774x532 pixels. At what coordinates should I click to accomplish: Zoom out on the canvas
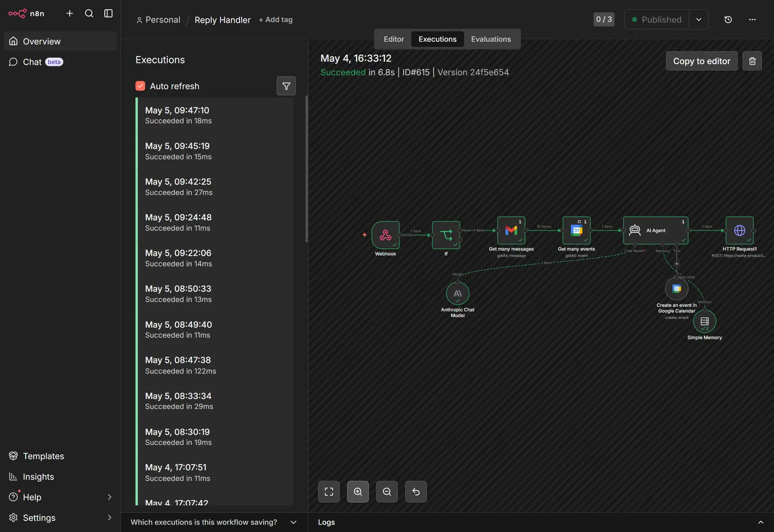click(387, 492)
